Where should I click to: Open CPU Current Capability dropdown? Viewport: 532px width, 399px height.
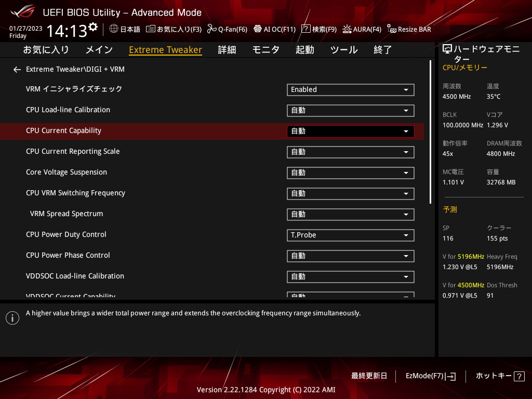pos(351,131)
